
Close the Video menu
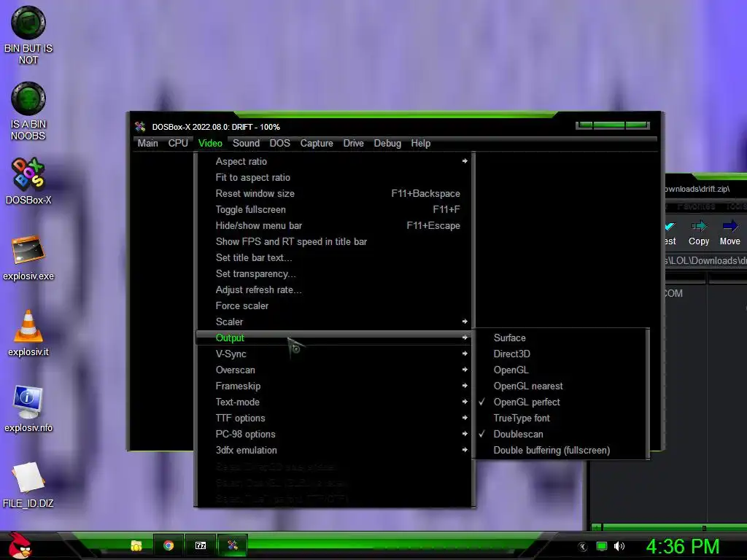click(210, 144)
